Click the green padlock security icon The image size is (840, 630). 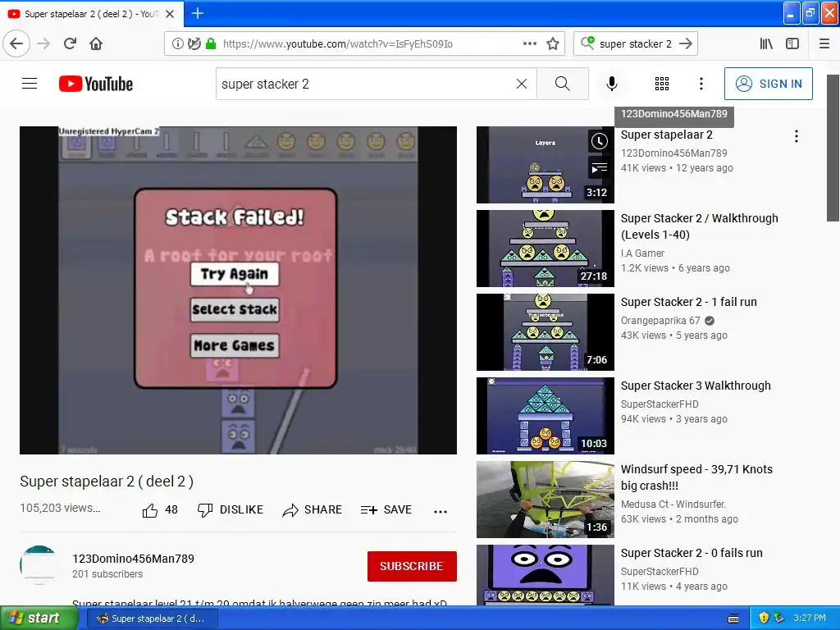coord(211,43)
